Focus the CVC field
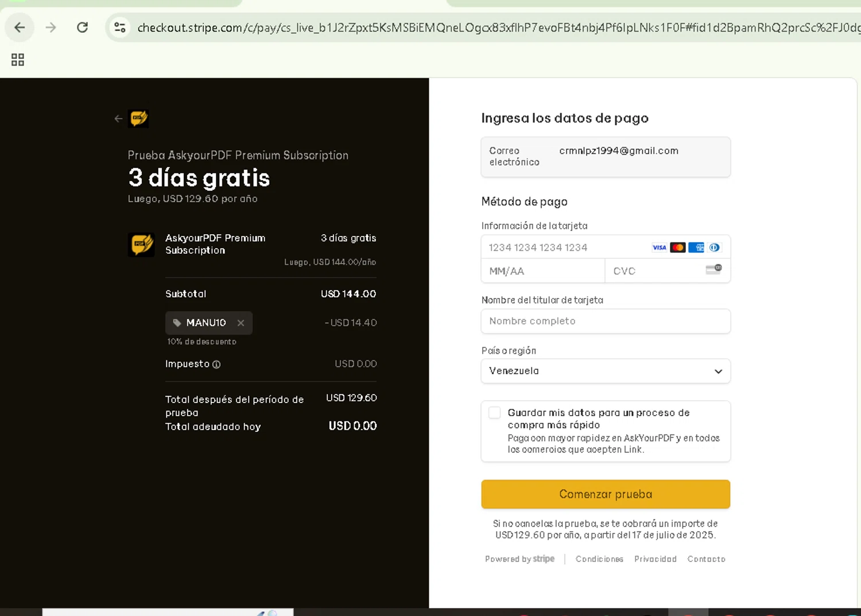 (668, 271)
